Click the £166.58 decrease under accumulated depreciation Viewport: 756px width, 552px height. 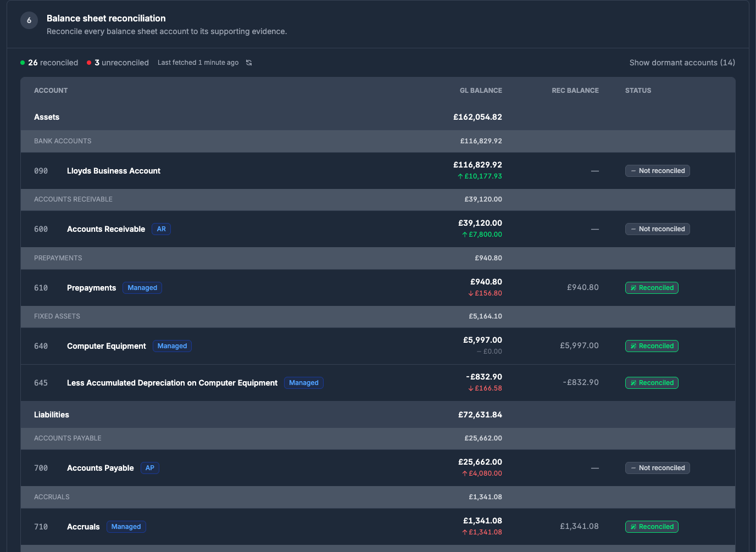(485, 388)
